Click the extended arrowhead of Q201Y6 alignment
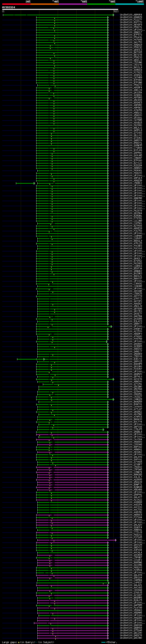146x644 pixels. point(114,379)
